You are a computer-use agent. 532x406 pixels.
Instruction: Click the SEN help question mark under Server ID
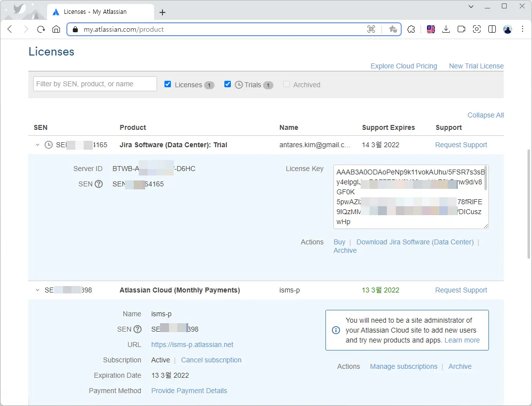99,184
